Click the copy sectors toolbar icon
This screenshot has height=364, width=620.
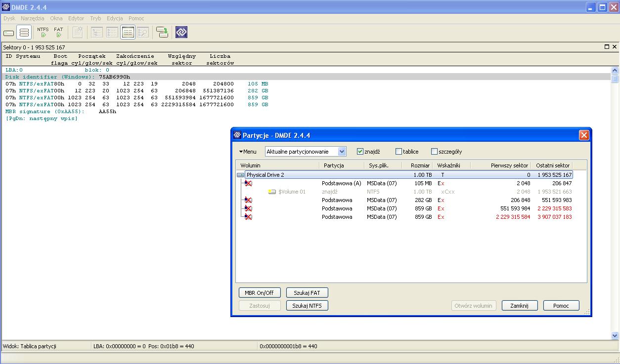click(162, 33)
